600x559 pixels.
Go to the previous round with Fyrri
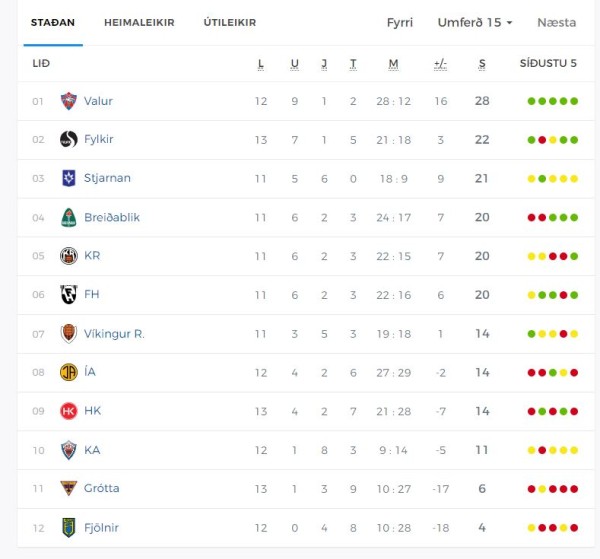coord(400,23)
